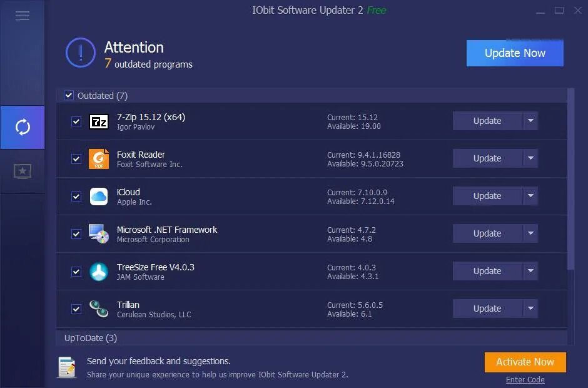Image resolution: width=588 pixels, height=388 pixels.
Task: Uncheck the iCloud checkbox
Action: [76, 197]
